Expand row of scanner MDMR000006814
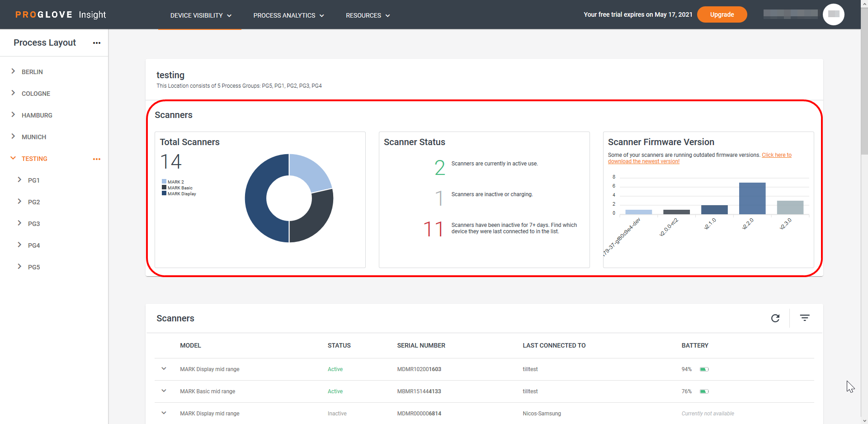The width and height of the screenshot is (868, 424). pos(164,413)
